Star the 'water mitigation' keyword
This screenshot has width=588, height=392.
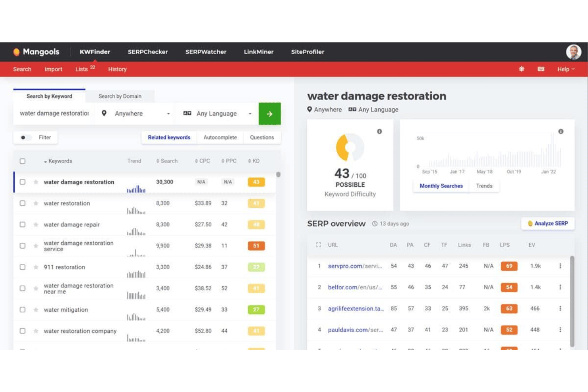pos(36,309)
